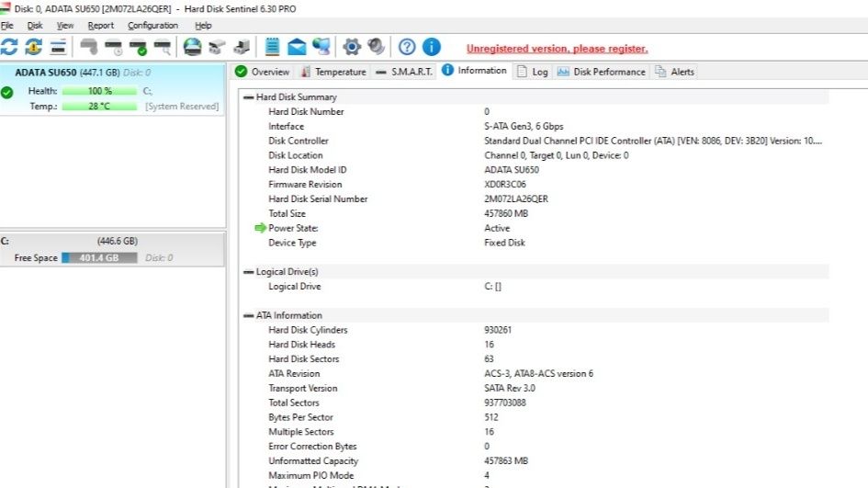Click the Free Space 401.4 GB bar
Screen dimensions: 868x488
tap(99, 258)
